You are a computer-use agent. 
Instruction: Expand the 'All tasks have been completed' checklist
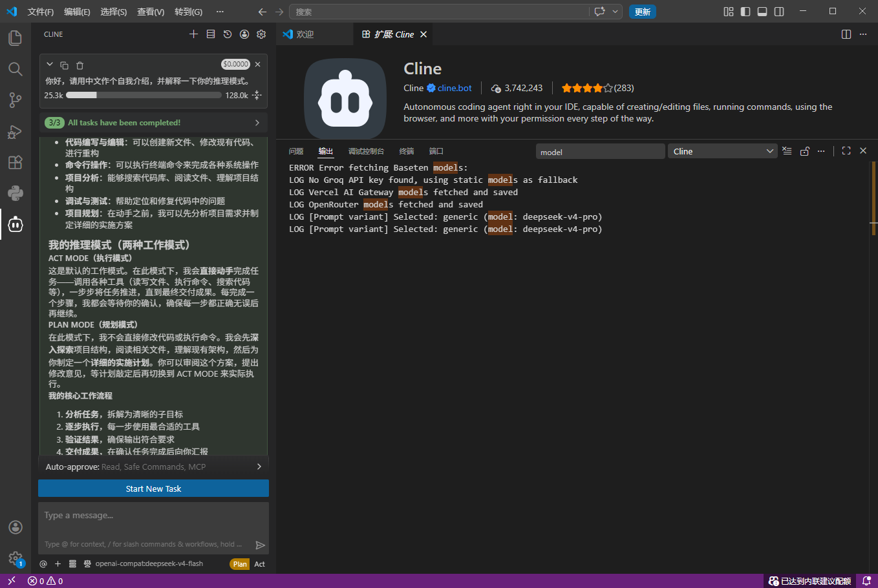coord(153,123)
